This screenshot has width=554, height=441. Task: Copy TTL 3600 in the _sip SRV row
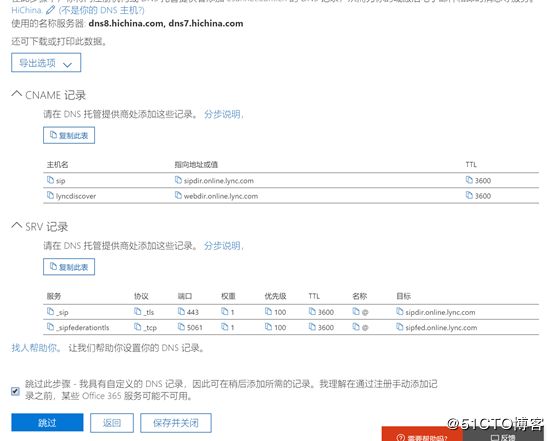tap(312, 311)
